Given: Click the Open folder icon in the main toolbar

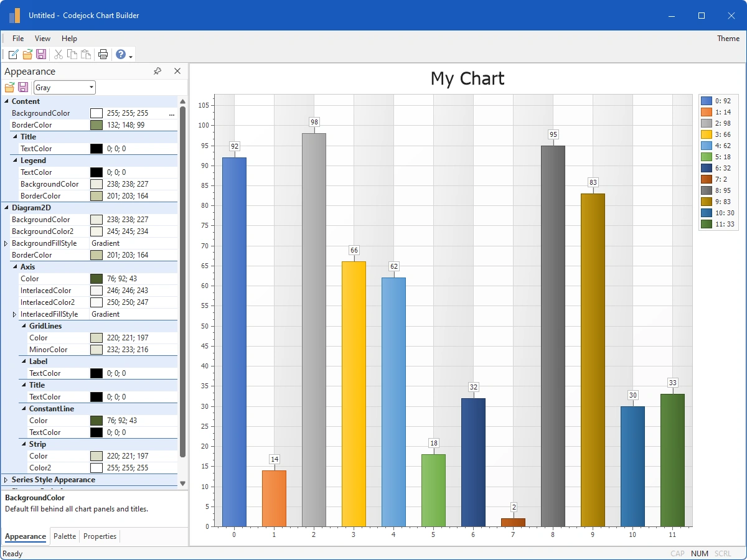Looking at the screenshot, I should click(x=27, y=54).
